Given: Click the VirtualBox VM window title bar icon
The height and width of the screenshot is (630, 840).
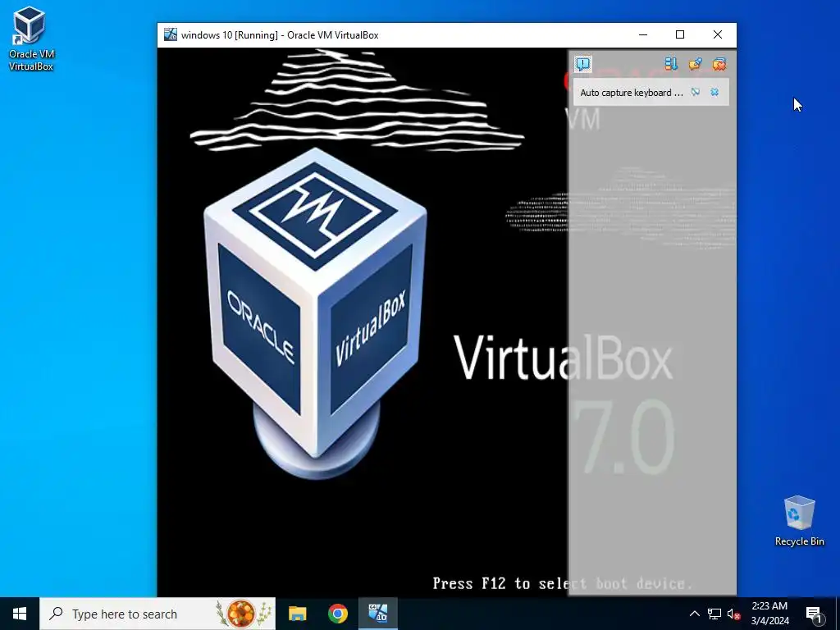Looking at the screenshot, I should click(171, 34).
